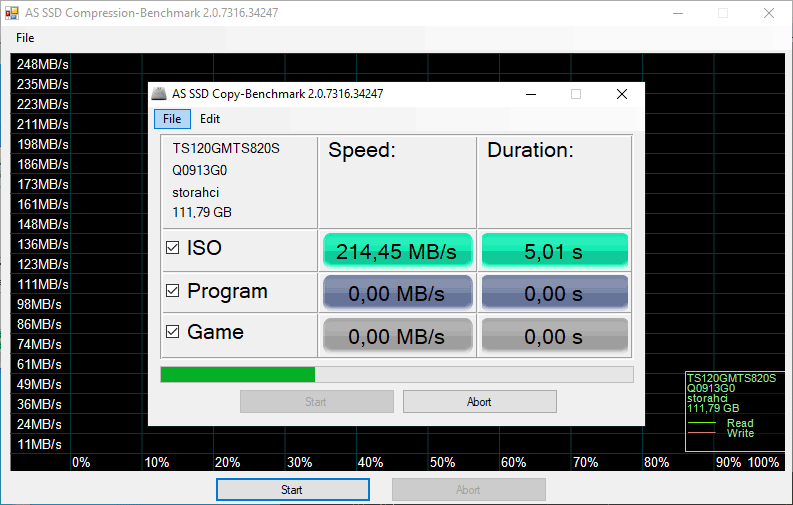Click the Program speed value 0,00 MB/s
Viewport: 793px width, 505px height.
pyautogui.click(x=398, y=293)
